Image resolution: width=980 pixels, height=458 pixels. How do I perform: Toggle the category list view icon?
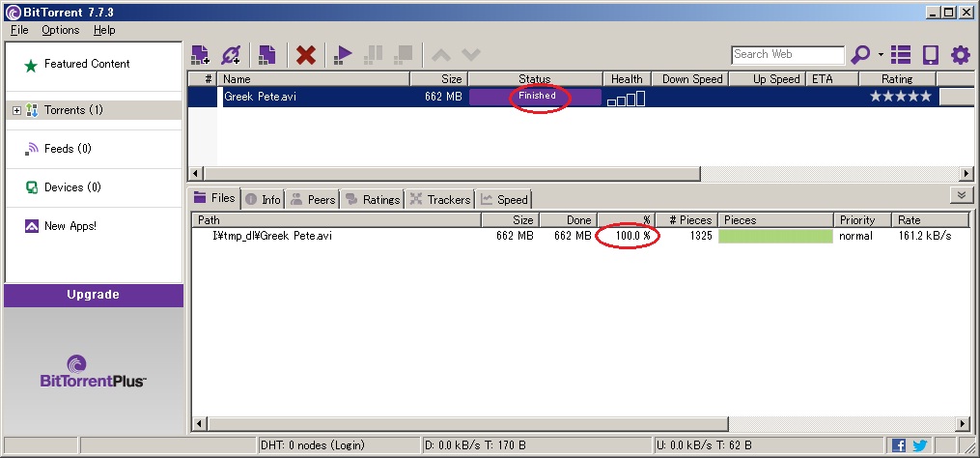point(901,55)
